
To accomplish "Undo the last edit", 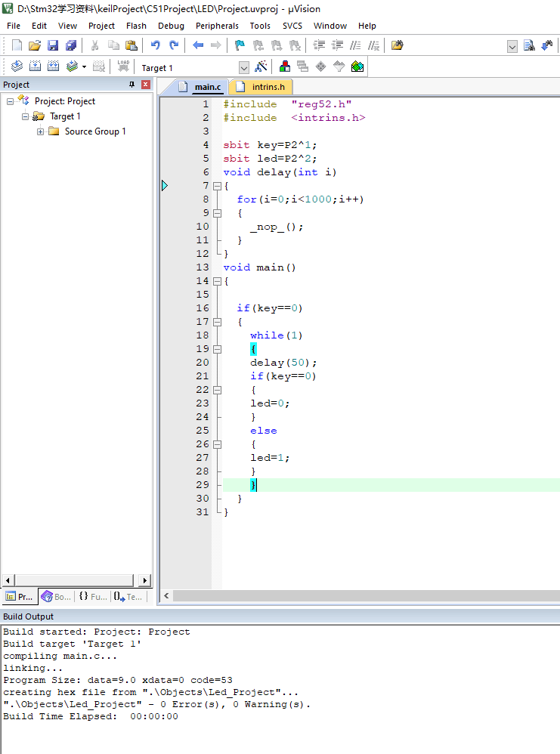I will click(156, 45).
